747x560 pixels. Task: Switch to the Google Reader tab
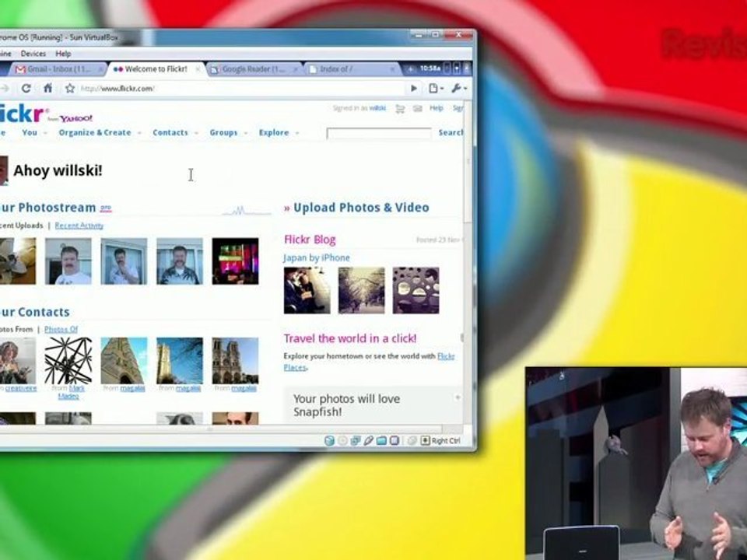tap(254, 69)
